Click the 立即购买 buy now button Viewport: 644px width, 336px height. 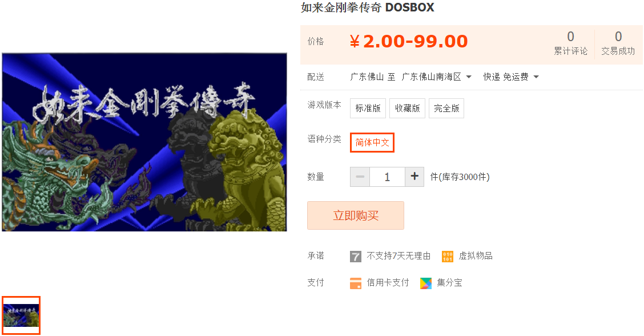(x=356, y=215)
